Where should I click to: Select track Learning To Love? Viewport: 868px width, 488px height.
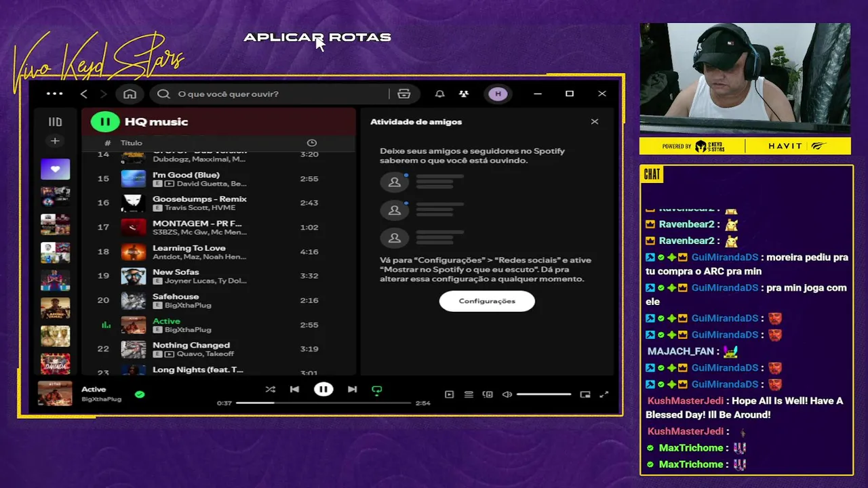(x=217, y=251)
